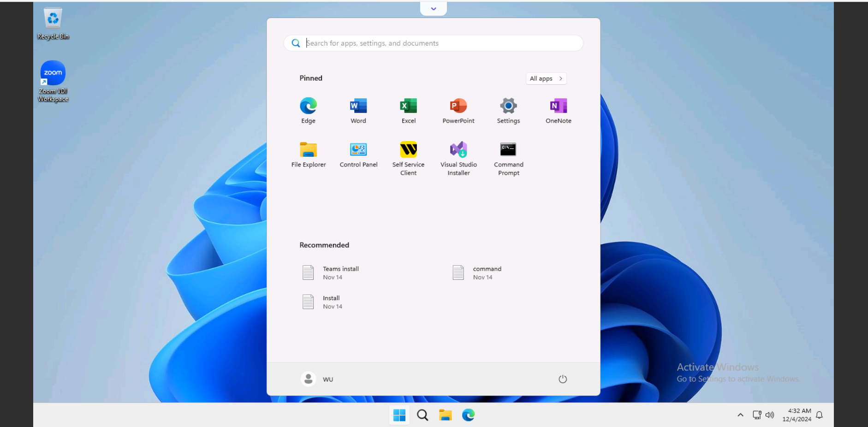Show hidden icons in the system tray
This screenshot has height=427, width=868.
tap(740, 415)
